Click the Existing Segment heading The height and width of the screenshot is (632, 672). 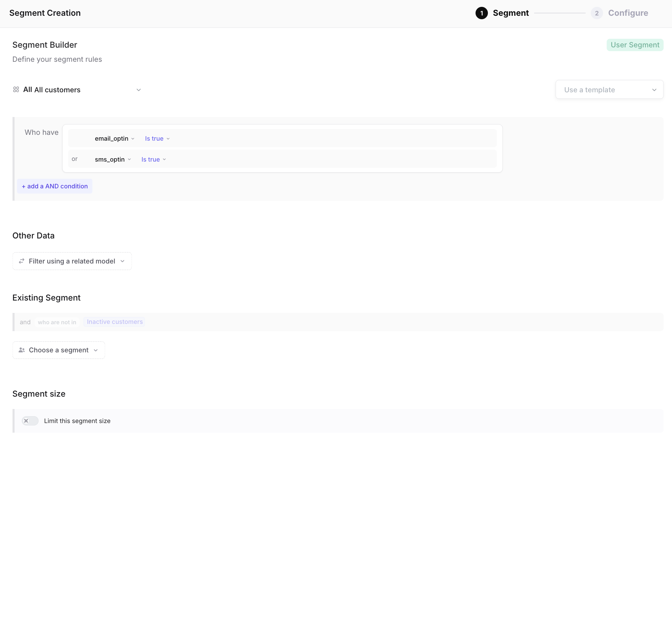pyautogui.click(x=46, y=298)
